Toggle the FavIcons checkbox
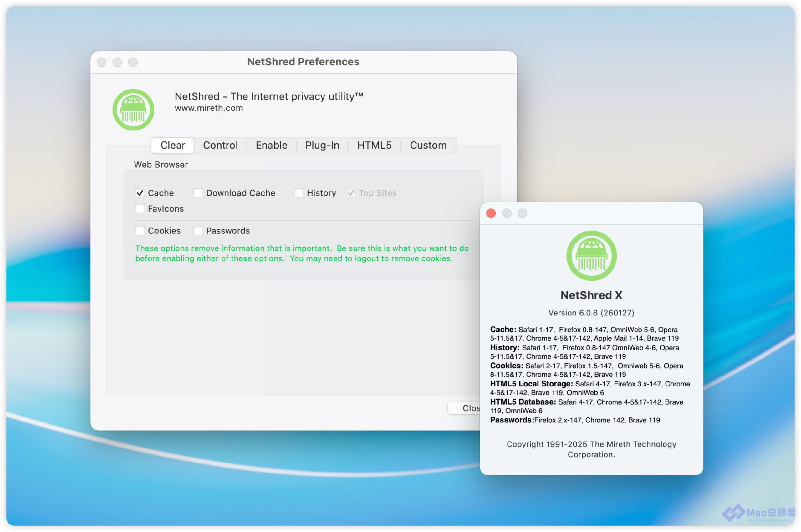The height and width of the screenshot is (532, 801). (140, 208)
